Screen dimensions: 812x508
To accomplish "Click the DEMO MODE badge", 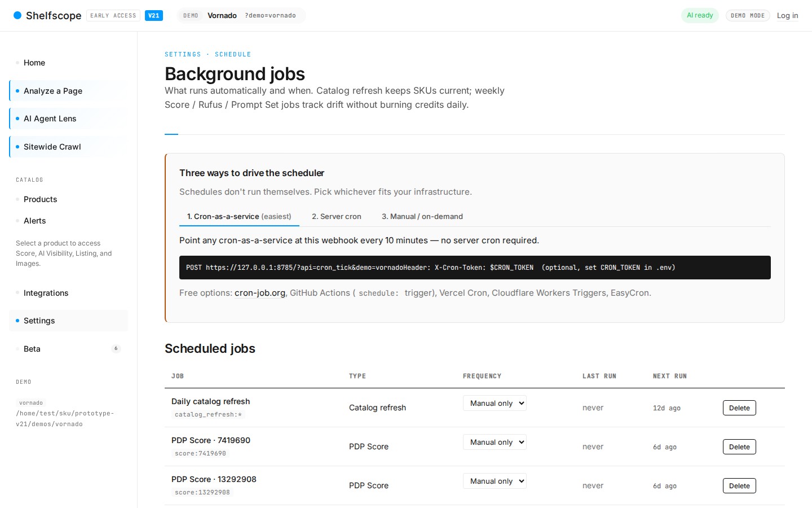I will click(748, 16).
